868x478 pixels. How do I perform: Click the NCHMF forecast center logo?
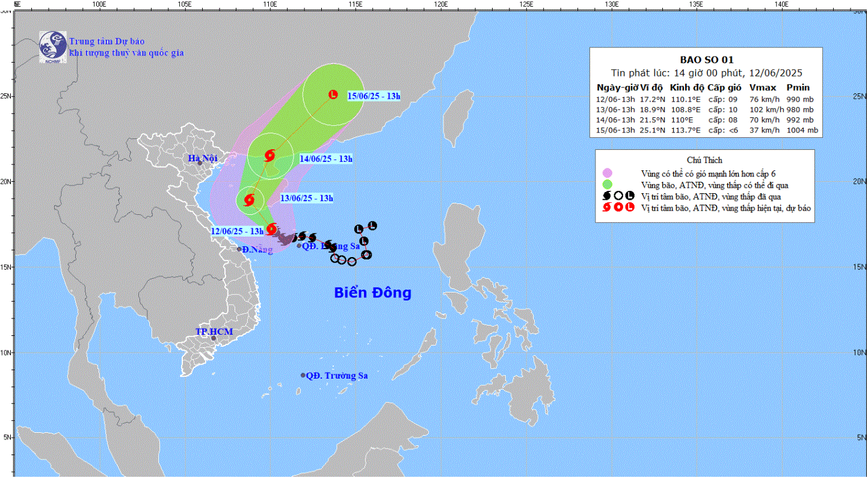pyautogui.click(x=53, y=48)
